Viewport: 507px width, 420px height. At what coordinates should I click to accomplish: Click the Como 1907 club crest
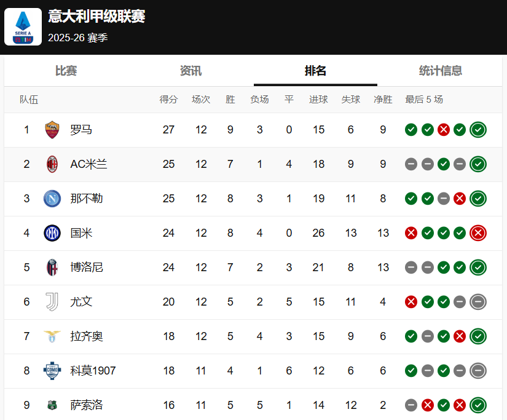(x=52, y=371)
